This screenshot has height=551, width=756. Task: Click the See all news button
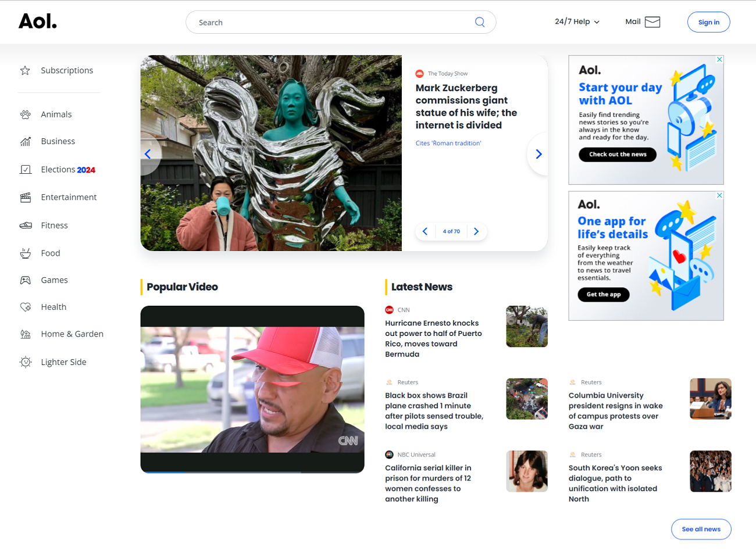[x=701, y=529]
